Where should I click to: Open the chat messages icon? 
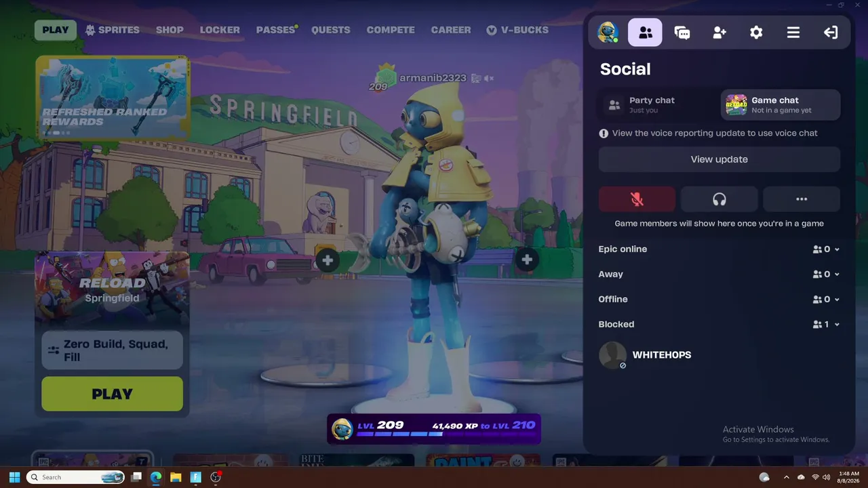pos(682,33)
